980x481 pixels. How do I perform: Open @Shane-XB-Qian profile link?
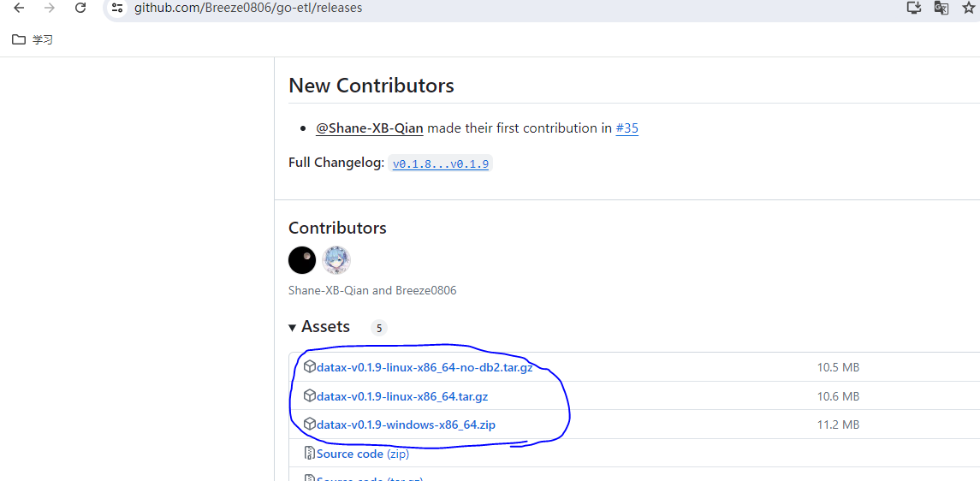pos(370,128)
